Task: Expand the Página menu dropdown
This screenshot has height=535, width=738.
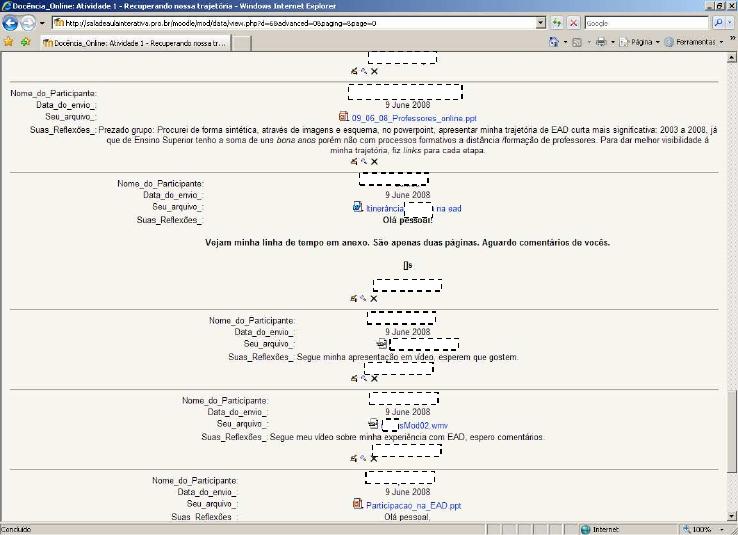Action: (x=656, y=42)
